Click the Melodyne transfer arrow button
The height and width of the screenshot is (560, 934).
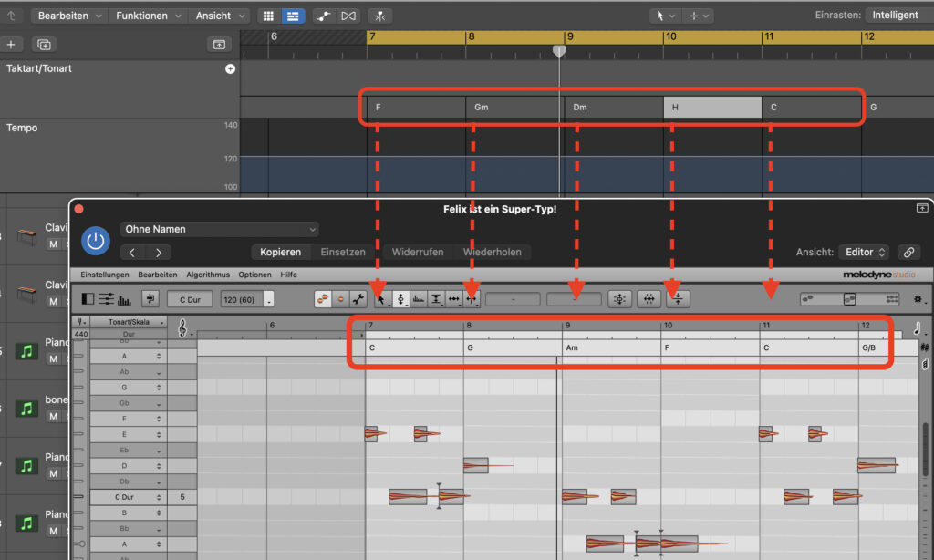pyautogui.click(x=150, y=299)
